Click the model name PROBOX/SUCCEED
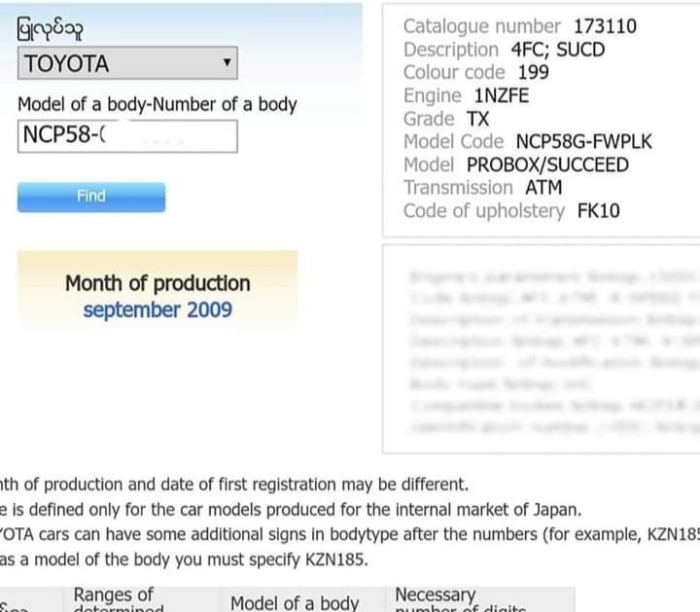Image resolution: width=700 pixels, height=612 pixels. point(547,164)
